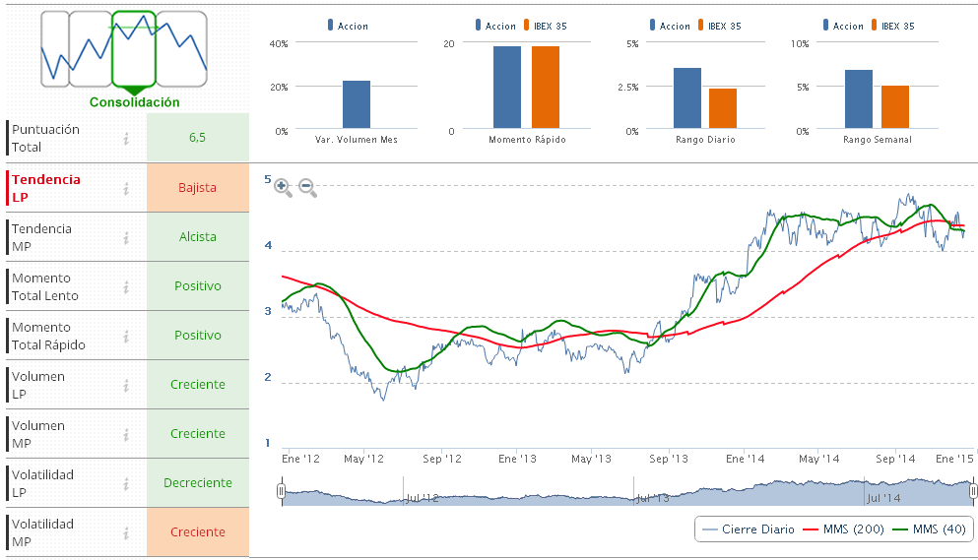Click info icon next to Tendencia LP
This screenshot has width=978, height=560.
coord(126,188)
